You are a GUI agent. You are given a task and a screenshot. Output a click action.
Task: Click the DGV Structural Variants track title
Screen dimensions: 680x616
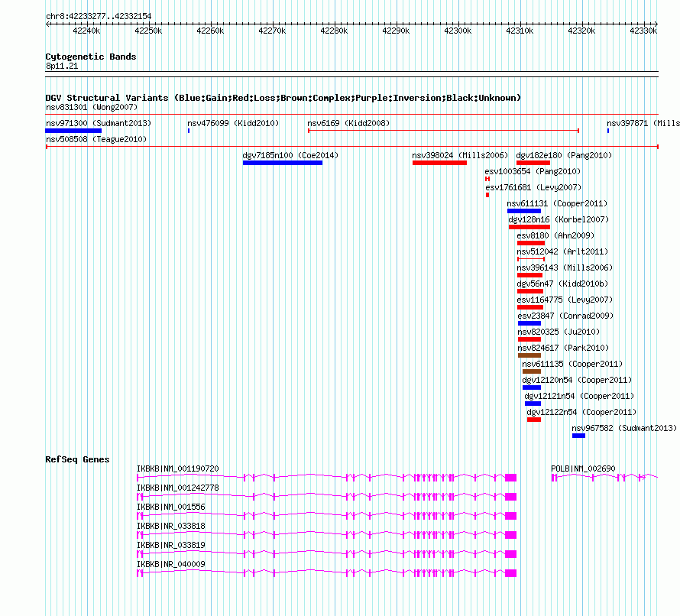click(x=283, y=98)
